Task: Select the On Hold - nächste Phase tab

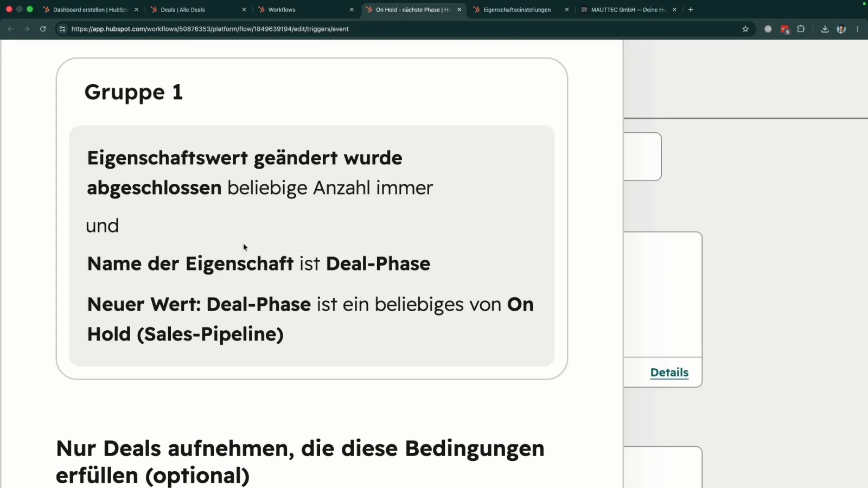Action: click(x=413, y=10)
